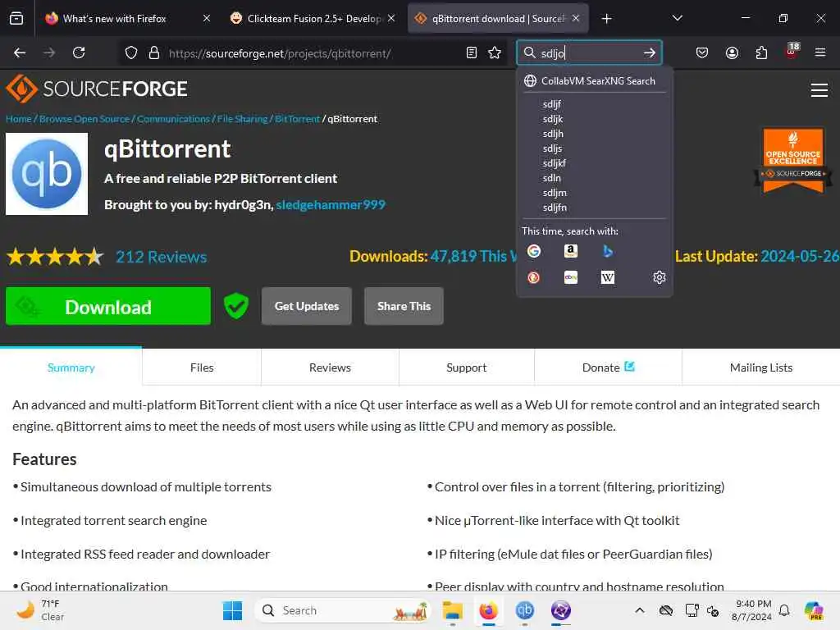Screen dimensions: 840x630
Task: Click the Windows taskbar Search box
Action: pos(344,610)
